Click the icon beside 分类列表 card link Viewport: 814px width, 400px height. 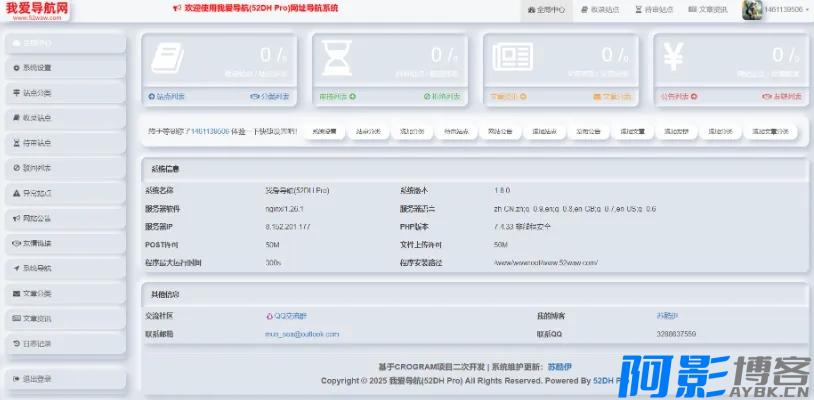pyautogui.click(x=254, y=96)
